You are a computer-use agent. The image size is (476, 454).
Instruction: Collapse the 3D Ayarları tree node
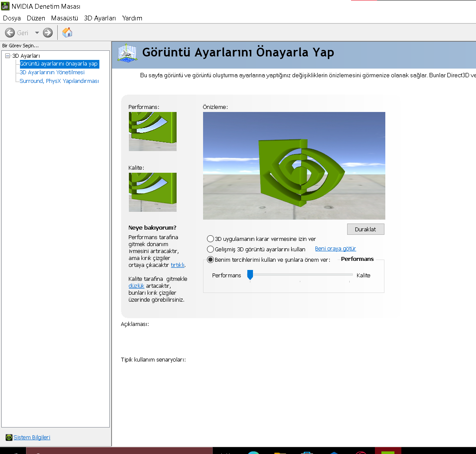[x=7, y=56]
